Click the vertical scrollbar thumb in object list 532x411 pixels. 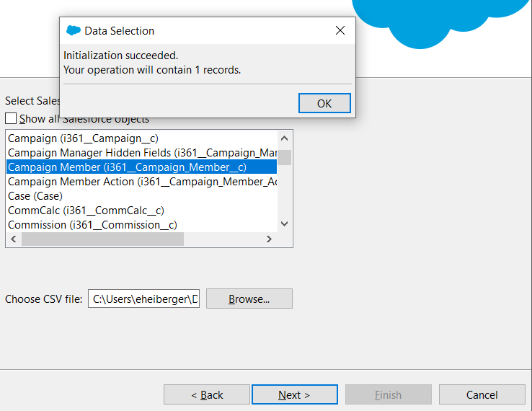pyautogui.click(x=284, y=157)
